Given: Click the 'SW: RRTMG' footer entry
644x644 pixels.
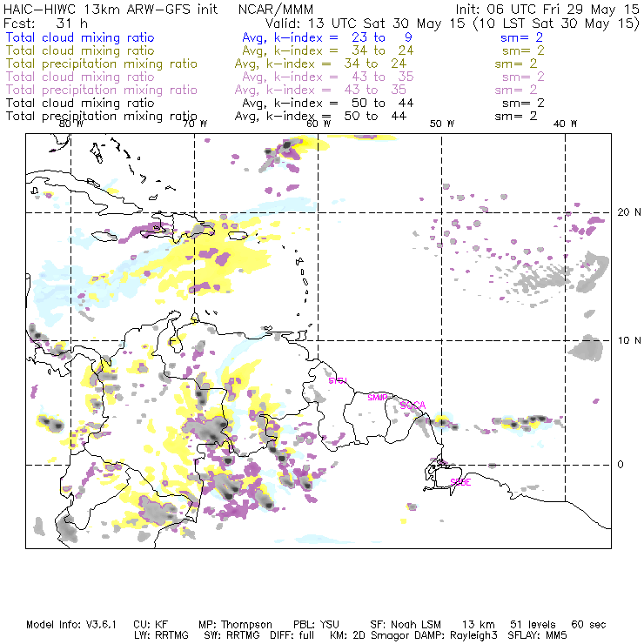Looking at the screenshot, I should point(231,635).
